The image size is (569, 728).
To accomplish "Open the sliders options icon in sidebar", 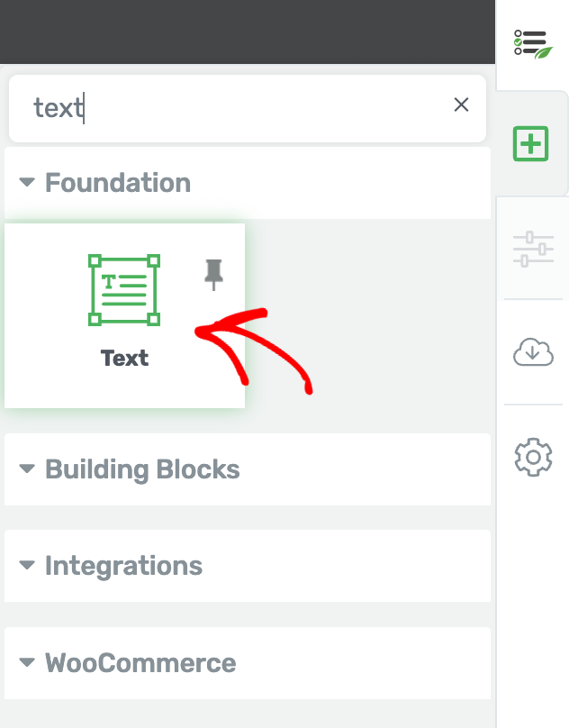I will [x=532, y=250].
